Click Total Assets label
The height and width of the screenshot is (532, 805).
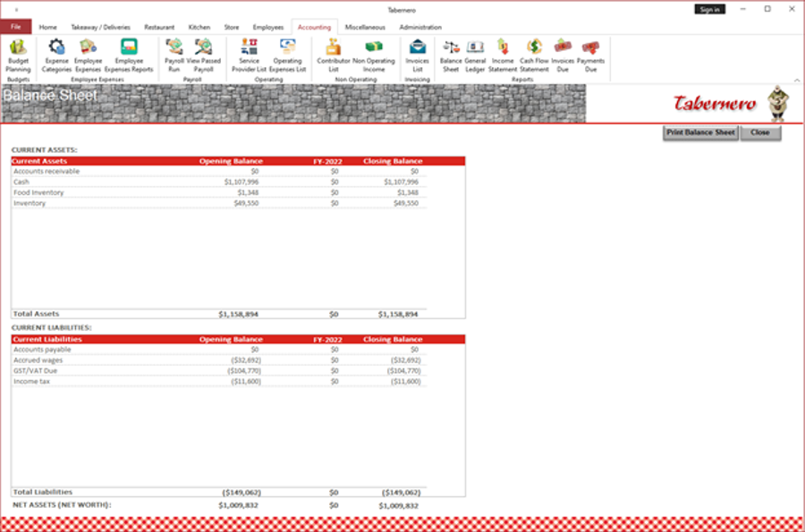point(36,314)
